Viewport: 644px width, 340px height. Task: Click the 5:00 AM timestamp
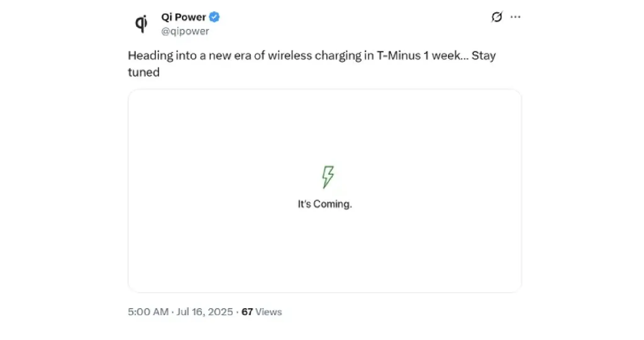tap(148, 312)
